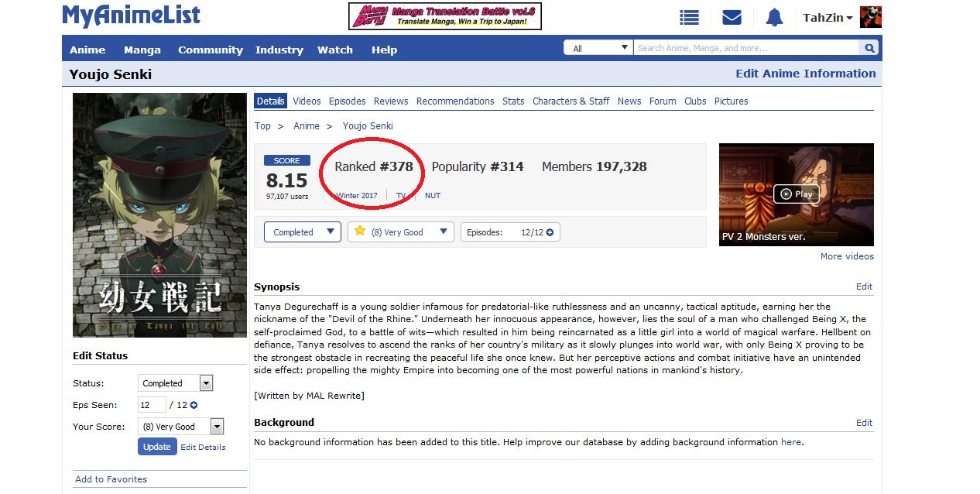Click Edit Anime Information link

click(806, 74)
